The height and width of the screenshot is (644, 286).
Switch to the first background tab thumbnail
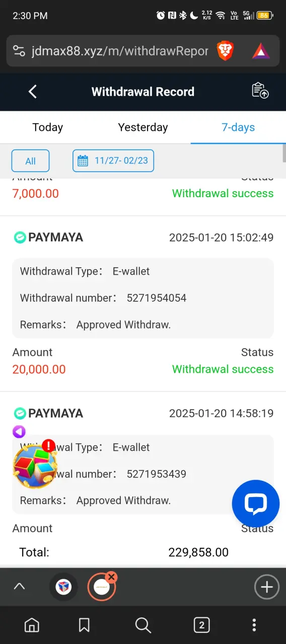(63, 587)
